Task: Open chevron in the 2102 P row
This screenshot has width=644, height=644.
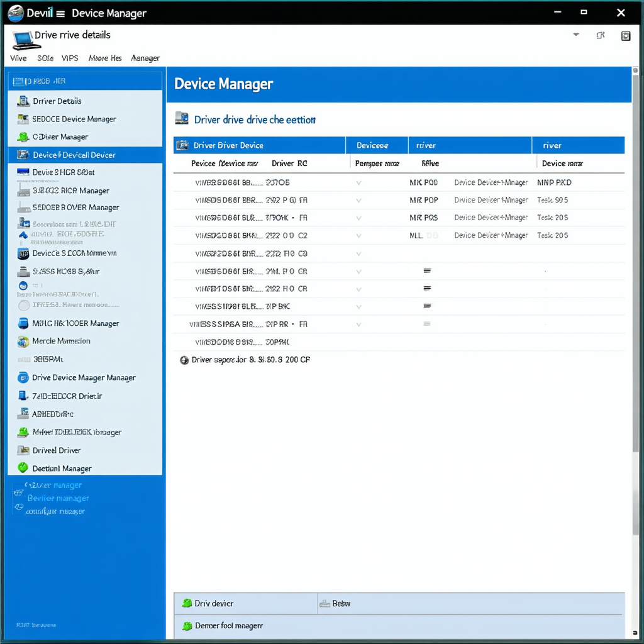Action: (358, 201)
